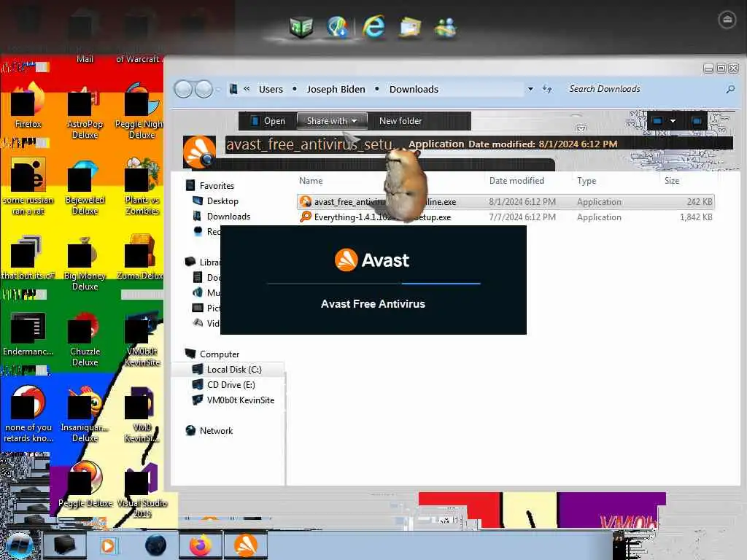Click the Windows Live Messenger dock icon
The image size is (747, 560).
(445, 27)
